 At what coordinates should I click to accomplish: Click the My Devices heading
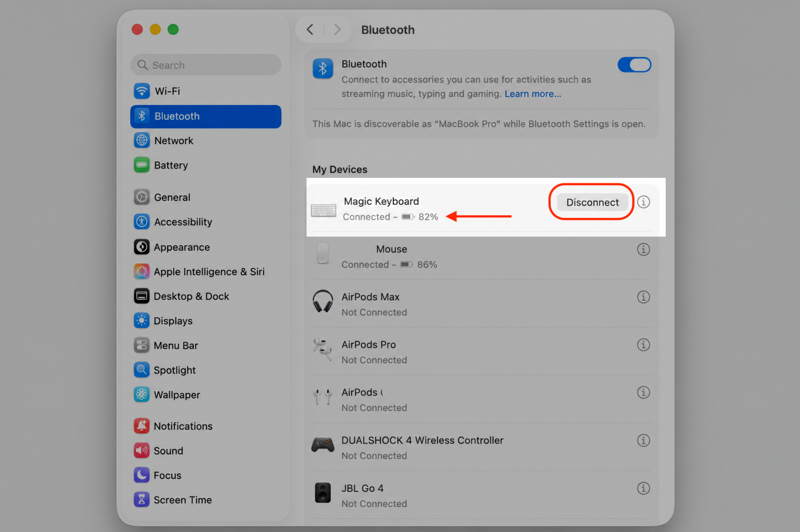[x=340, y=170]
